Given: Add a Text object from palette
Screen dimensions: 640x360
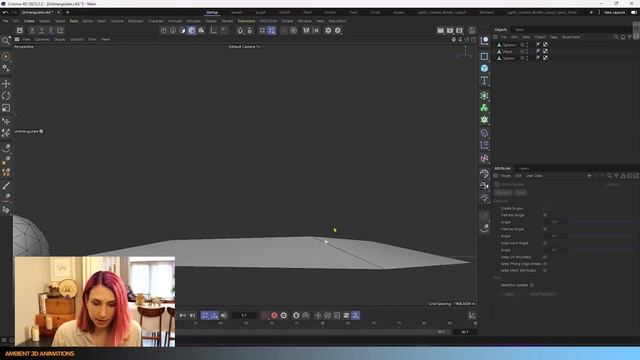Looking at the screenshot, I should (484, 80).
